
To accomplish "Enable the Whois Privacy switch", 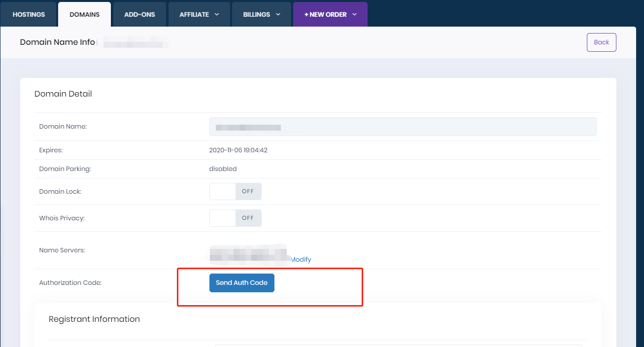I will [x=235, y=218].
